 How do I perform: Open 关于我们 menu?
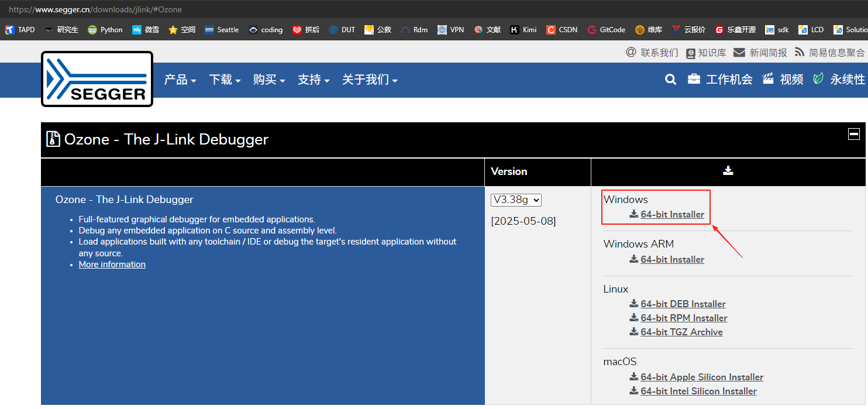click(370, 80)
